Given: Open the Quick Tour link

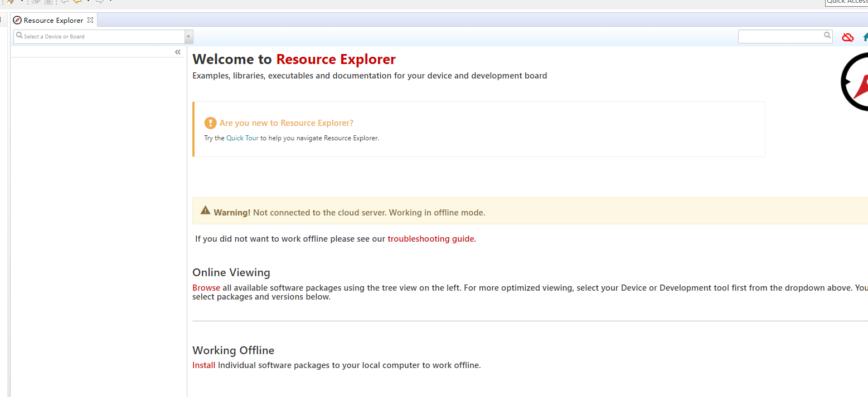Looking at the screenshot, I should click(x=243, y=138).
